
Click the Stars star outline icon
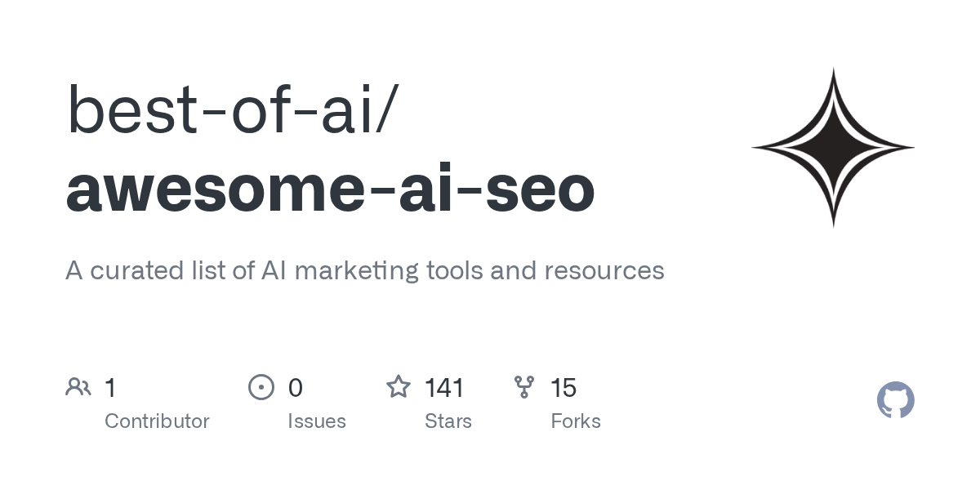point(399,387)
